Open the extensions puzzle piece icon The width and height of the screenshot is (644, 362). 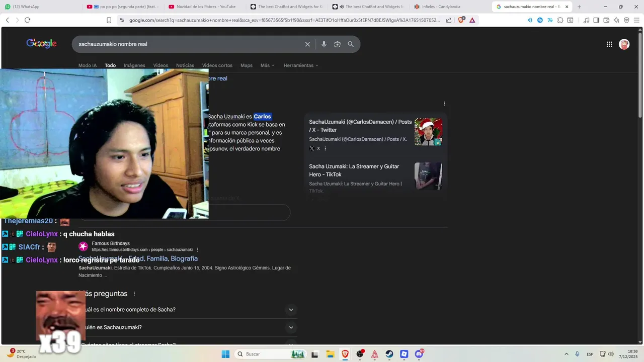click(x=560, y=20)
